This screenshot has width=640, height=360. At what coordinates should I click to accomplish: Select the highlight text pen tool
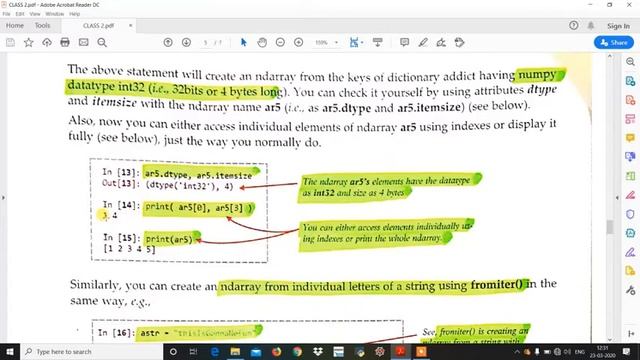[423, 42]
